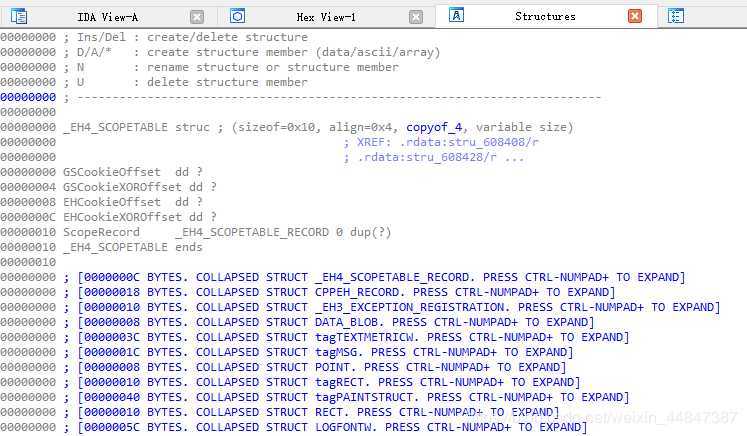Click the dashed separator comment line
Image resolution: width=747 pixels, height=436 pixels.
[x=333, y=97]
